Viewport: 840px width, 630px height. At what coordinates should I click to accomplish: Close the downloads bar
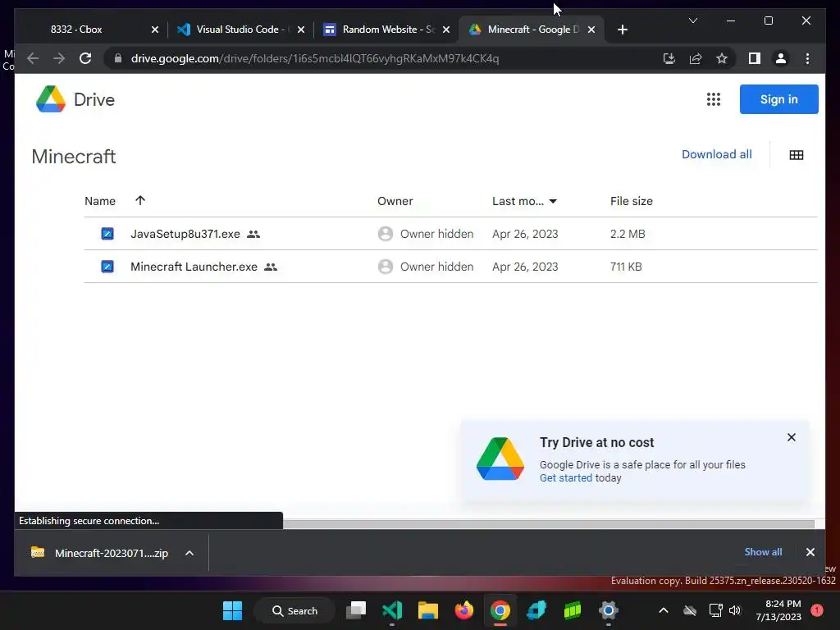click(x=810, y=552)
